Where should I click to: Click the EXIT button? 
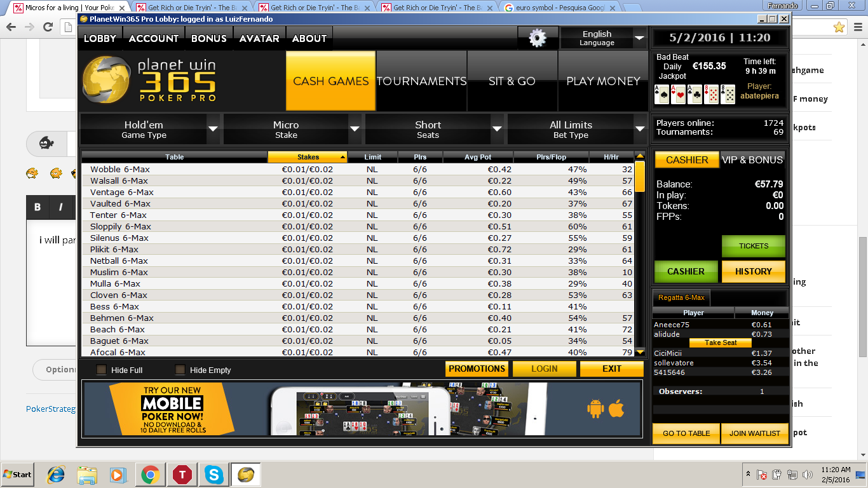click(612, 369)
